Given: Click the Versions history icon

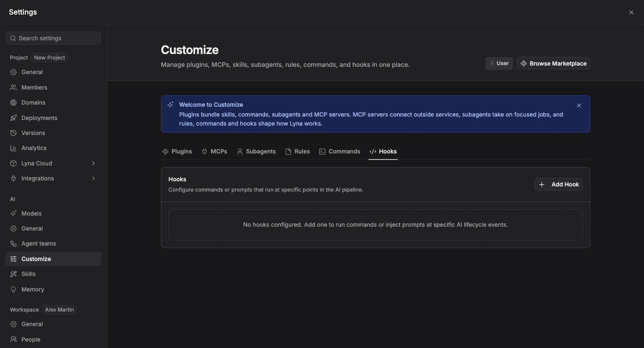Looking at the screenshot, I should point(13,133).
